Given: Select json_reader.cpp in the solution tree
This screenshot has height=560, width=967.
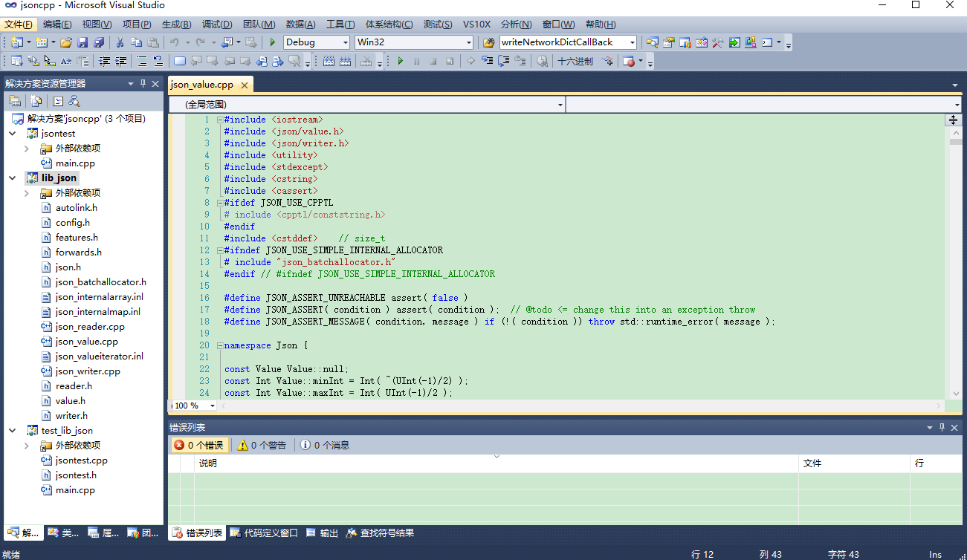Looking at the screenshot, I should pos(90,327).
